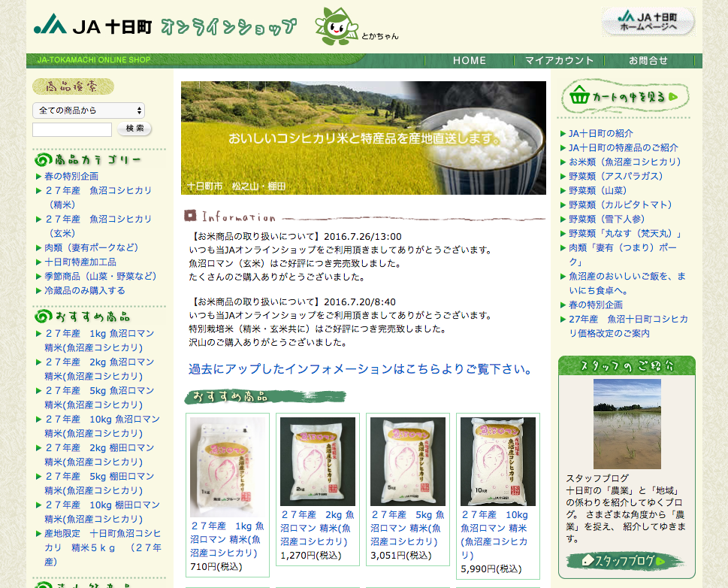Go to HOME in the navigation bar
This screenshot has width=728, height=588.
tap(470, 60)
